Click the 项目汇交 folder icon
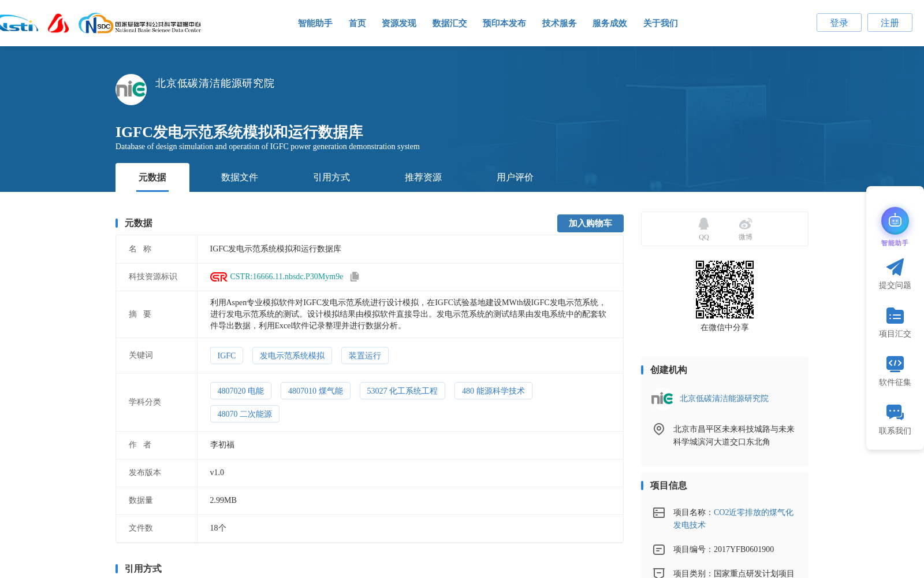 [x=895, y=316]
